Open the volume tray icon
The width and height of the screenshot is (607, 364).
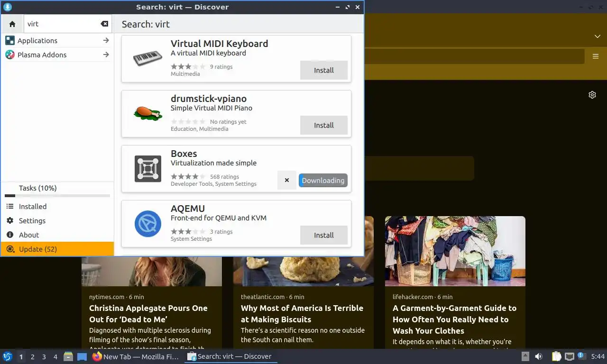click(x=539, y=356)
